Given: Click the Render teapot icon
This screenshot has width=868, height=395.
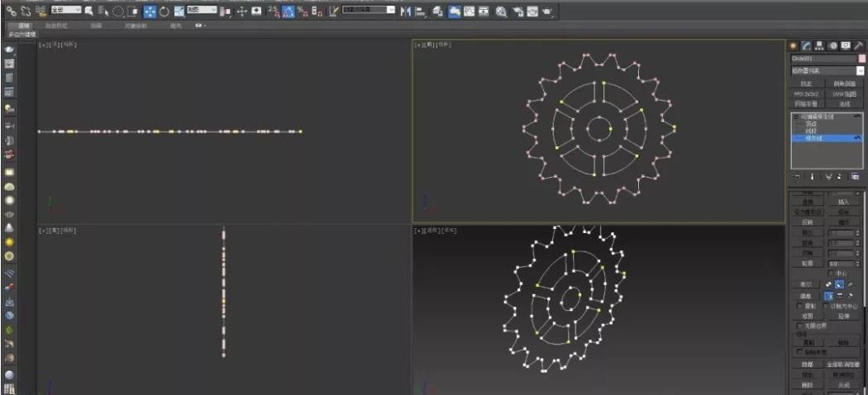Looking at the screenshot, I should [x=547, y=12].
